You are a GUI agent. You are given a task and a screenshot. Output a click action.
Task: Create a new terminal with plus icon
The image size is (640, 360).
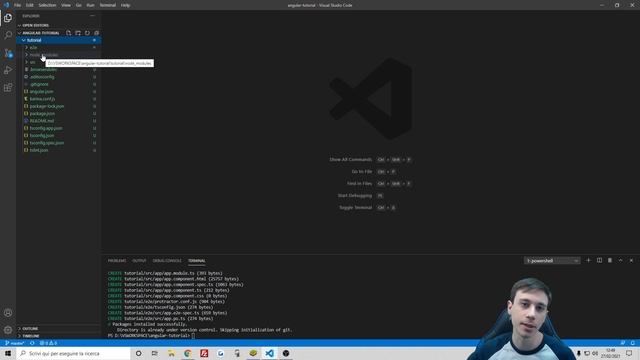pyautogui.click(x=588, y=260)
